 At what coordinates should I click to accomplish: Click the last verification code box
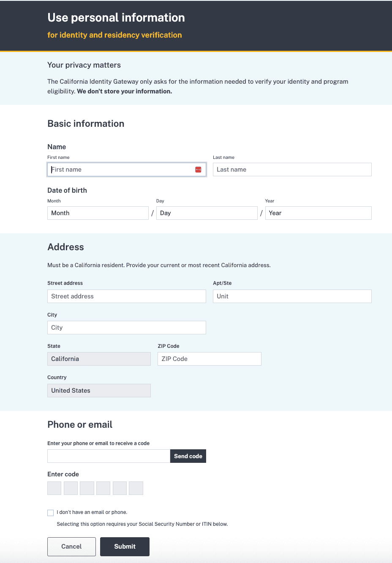point(136,488)
